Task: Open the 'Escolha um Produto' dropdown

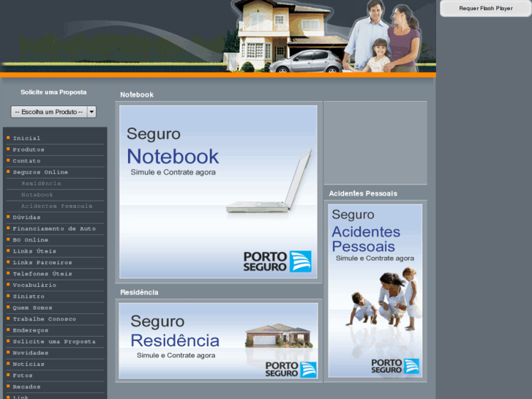Action: click(53, 112)
